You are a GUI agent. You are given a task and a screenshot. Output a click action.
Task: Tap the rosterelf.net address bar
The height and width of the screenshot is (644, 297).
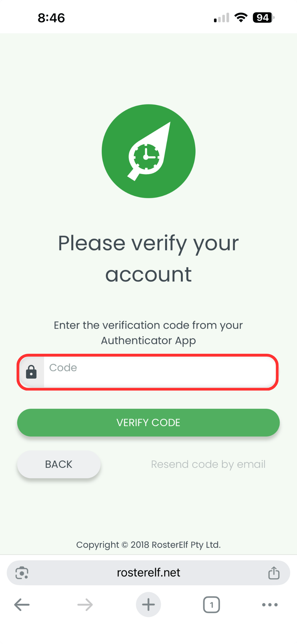pyautogui.click(x=148, y=573)
